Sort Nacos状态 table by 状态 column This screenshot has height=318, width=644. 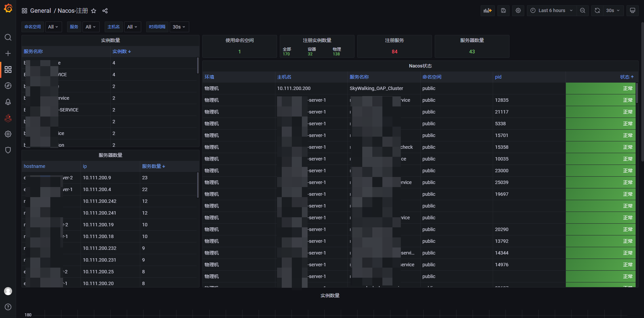click(627, 77)
